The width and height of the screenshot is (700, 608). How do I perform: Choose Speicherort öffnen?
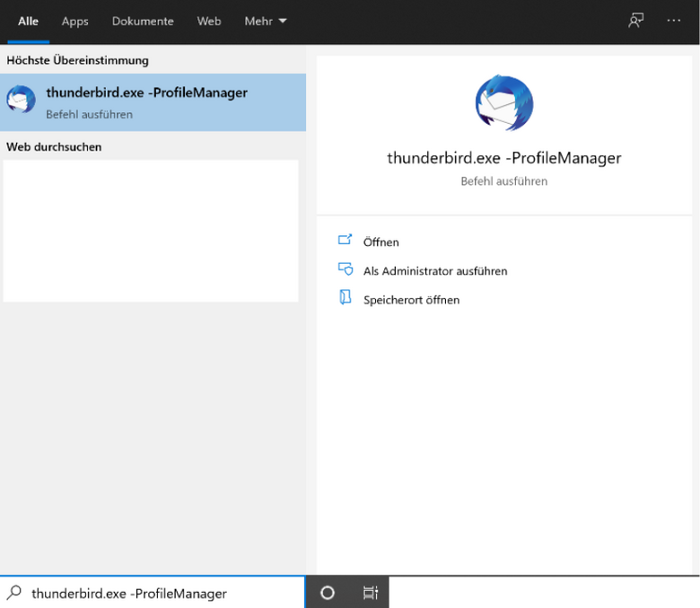tap(411, 300)
